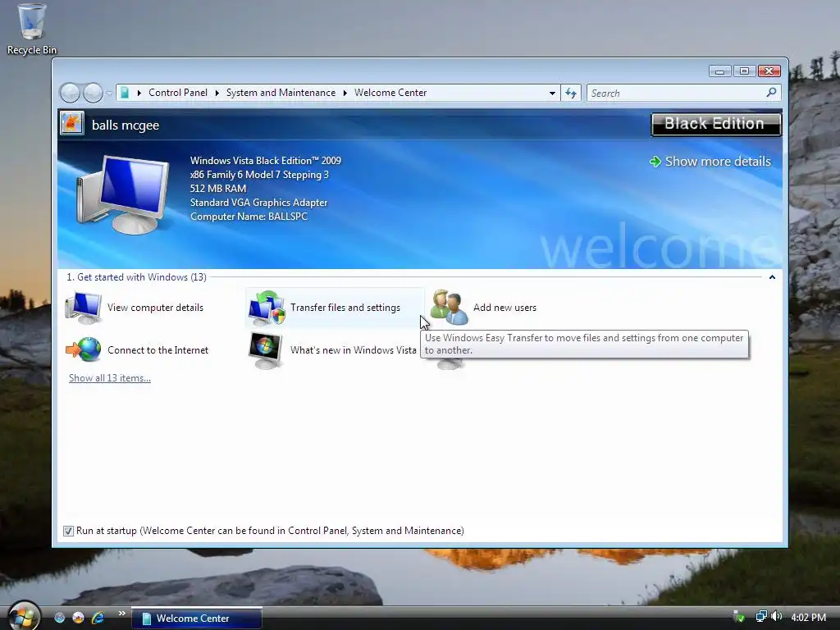Click the volume speaker tray icon
This screenshot has width=840, height=630.
click(776, 617)
